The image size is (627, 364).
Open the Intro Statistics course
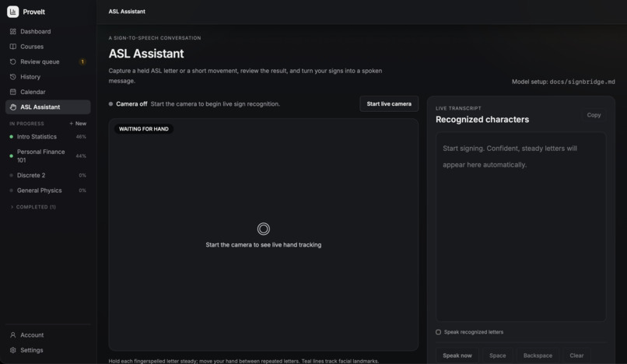[x=48, y=136]
